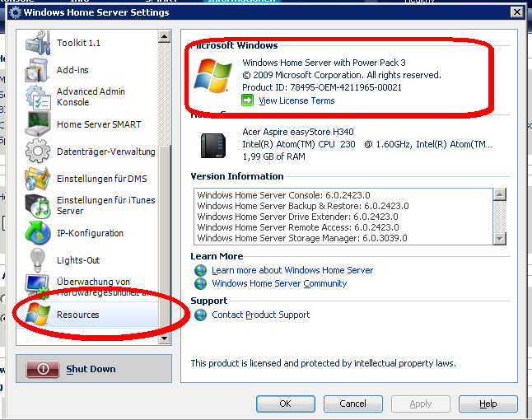Open the Resources settings page
Viewport: 532px width, 420px height.
[77, 315]
